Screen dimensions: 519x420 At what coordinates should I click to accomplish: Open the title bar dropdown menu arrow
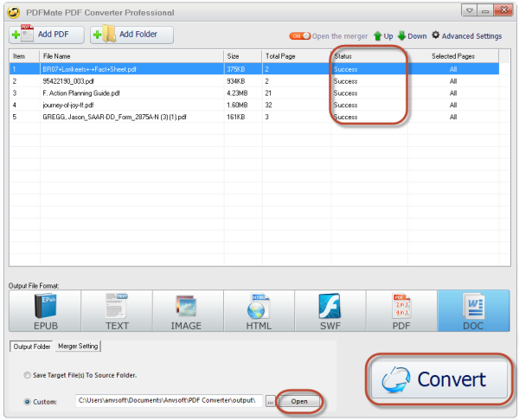tap(469, 10)
